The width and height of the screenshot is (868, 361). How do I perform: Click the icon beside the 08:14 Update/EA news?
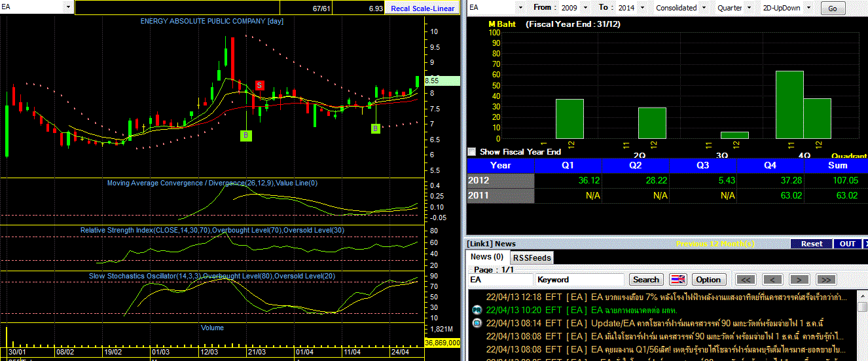coord(477,323)
